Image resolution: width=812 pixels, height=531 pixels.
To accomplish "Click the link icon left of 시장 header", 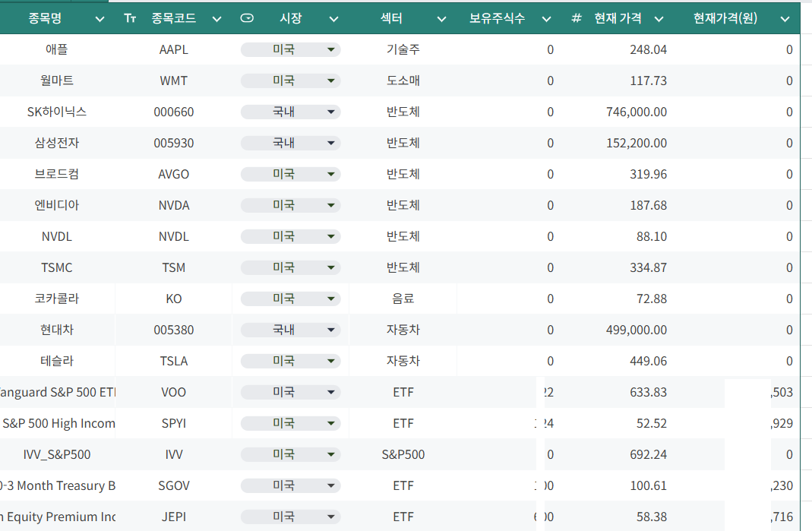I will pos(247,18).
